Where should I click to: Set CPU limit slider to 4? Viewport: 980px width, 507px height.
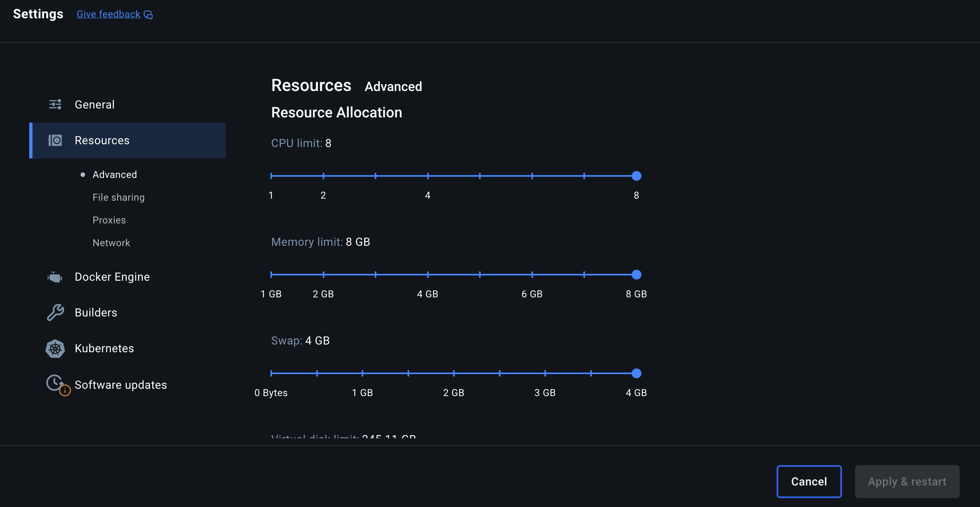pos(427,176)
